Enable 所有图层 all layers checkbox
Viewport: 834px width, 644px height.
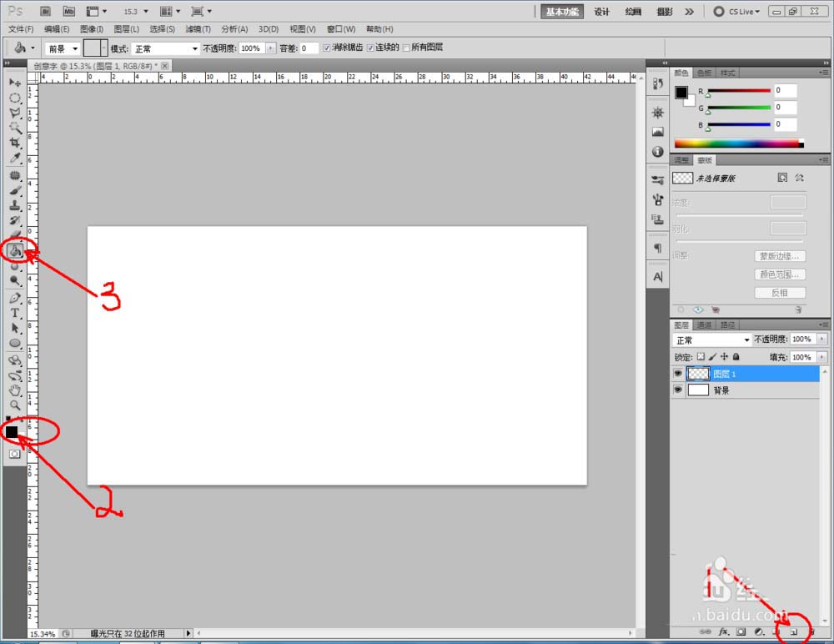406,48
